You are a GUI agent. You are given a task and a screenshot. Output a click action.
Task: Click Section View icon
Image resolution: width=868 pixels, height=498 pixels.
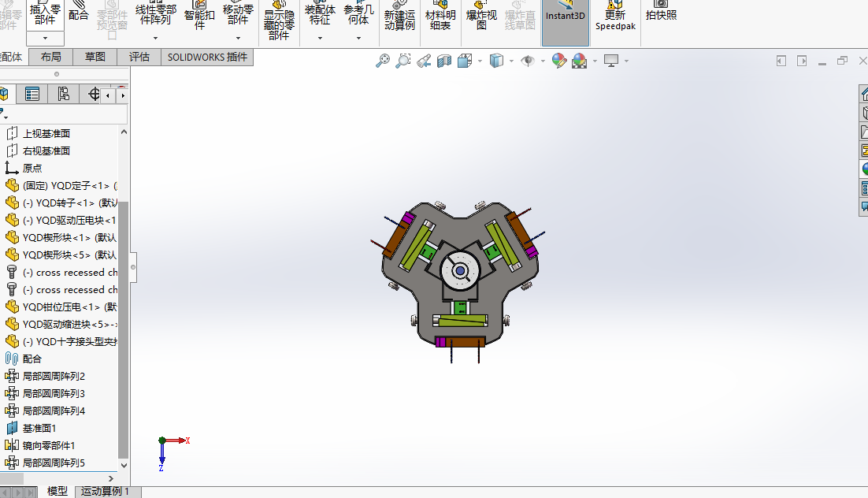coord(444,61)
